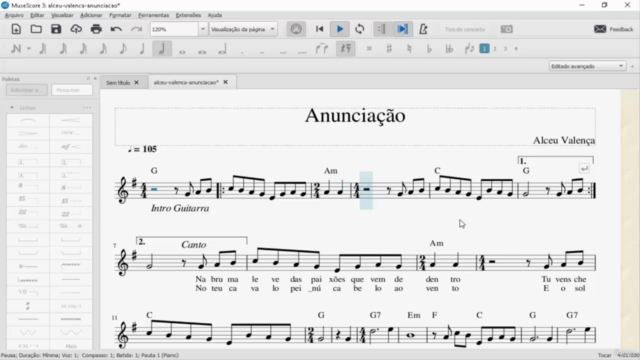This screenshot has width=640, height=360.
Task: Open Linhas palette more options
Action: 87,107
